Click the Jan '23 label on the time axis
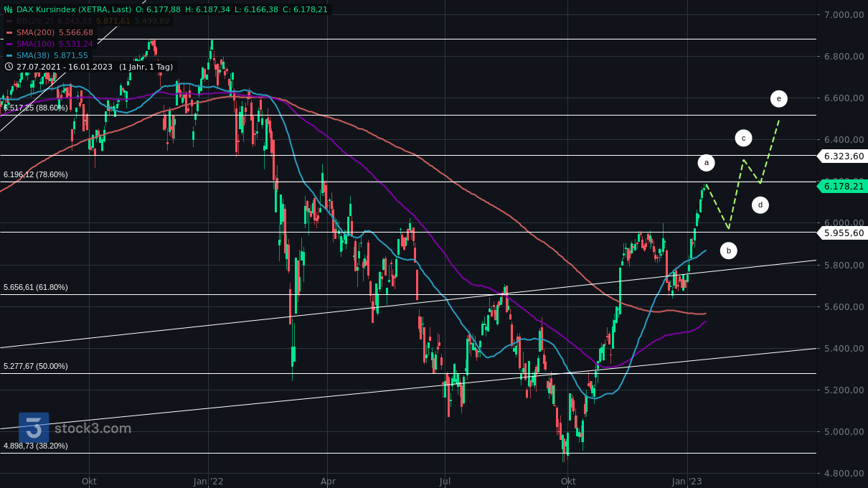 click(685, 482)
